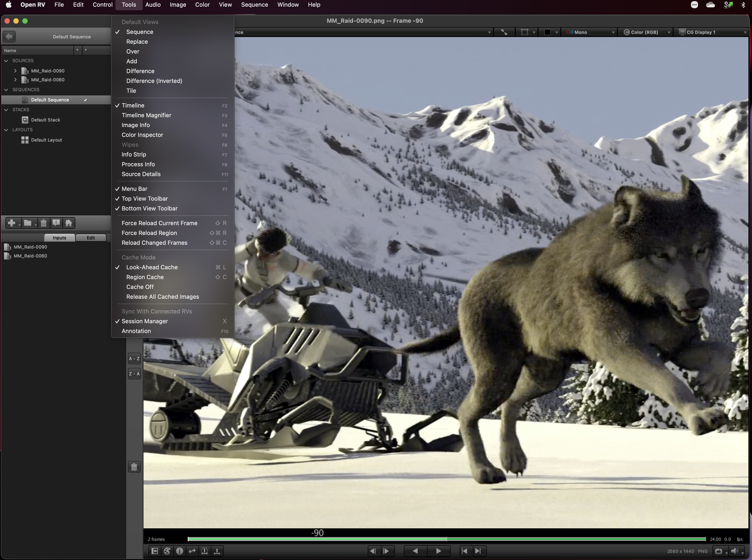
Task: Switch to the Edit tab
Action: point(90,238)
